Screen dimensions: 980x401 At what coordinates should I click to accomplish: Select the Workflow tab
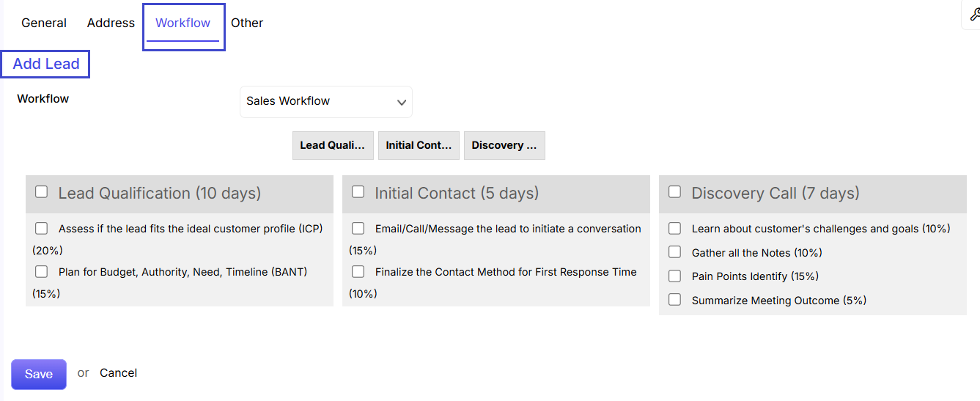[183, 23]
